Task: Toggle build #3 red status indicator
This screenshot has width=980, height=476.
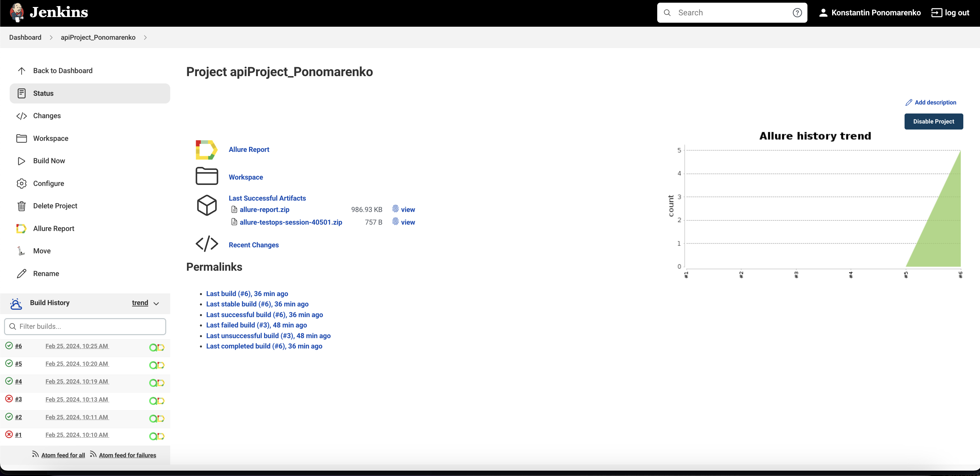Action: click(9, 399)
